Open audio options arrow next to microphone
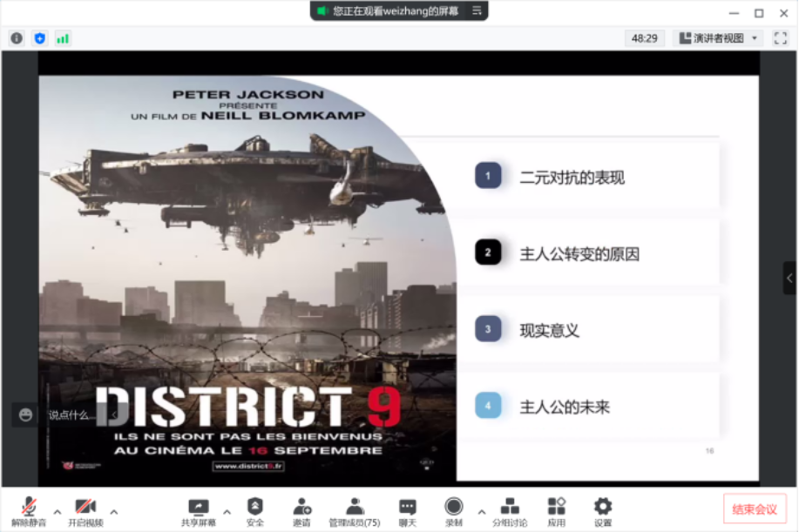Image resolution: width=799 pixels, height=532 pixels. pos(58,512)
